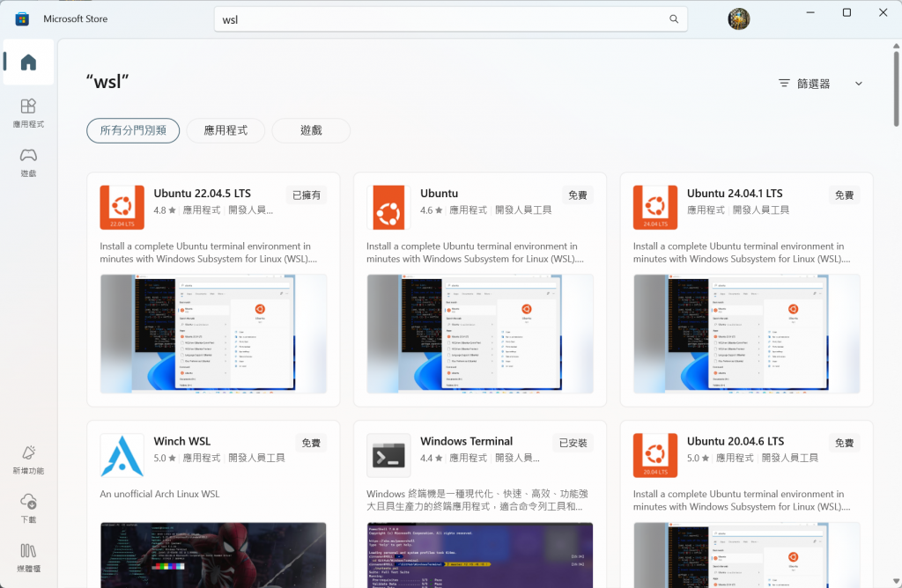Click the Windows Terminal Chinese description
Viewport: 902px width, 588px height.
(477, 500)
